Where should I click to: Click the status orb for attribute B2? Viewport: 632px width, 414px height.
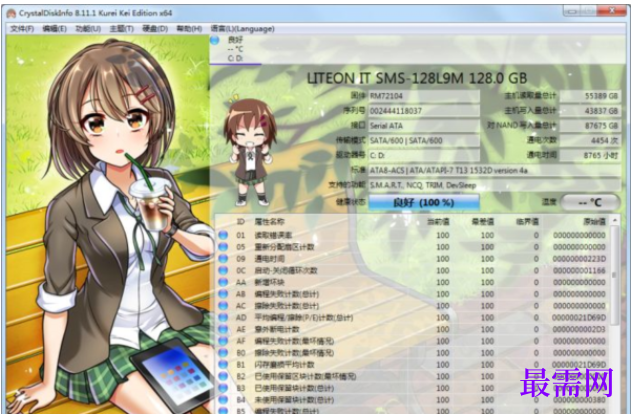click(x=223, y=376)
